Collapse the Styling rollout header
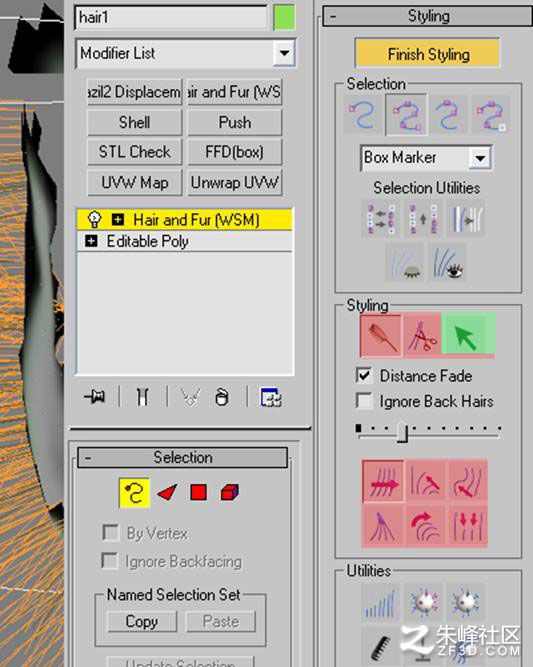The width and height of the screenshot is (533, 667). click(x=427, y=17)
